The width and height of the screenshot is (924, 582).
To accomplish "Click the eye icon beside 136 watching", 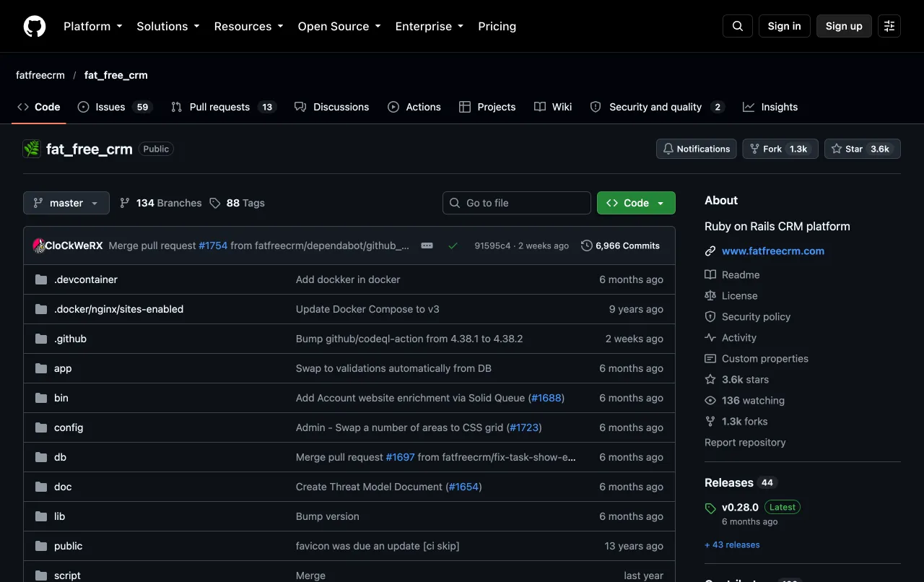I will (x=710, y=401).
